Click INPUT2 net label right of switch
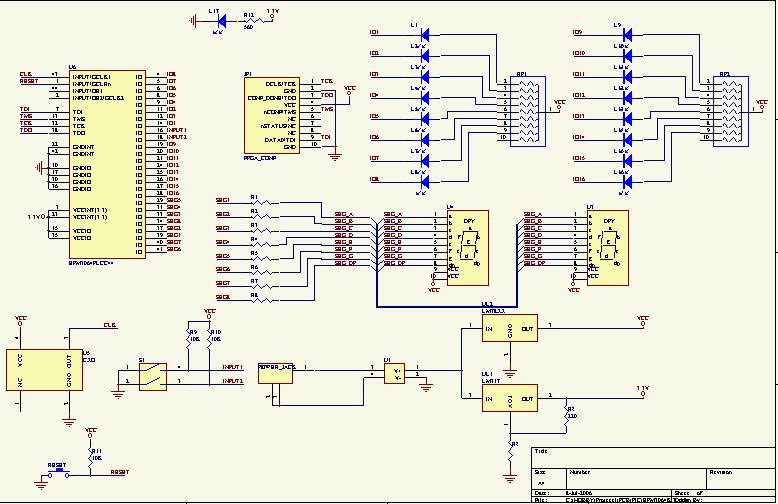The height and width of the screenshot is (504, 778). (x=233, y=381)
